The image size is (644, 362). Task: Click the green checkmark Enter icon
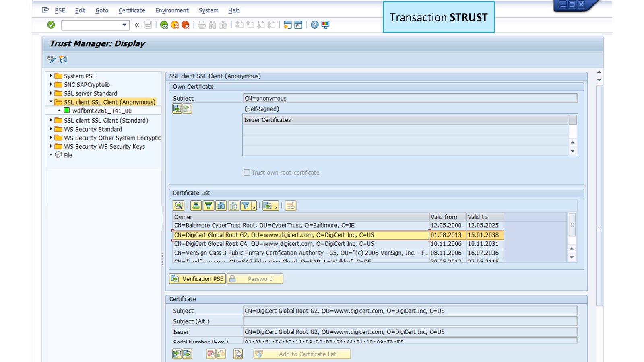pos(51,25)
